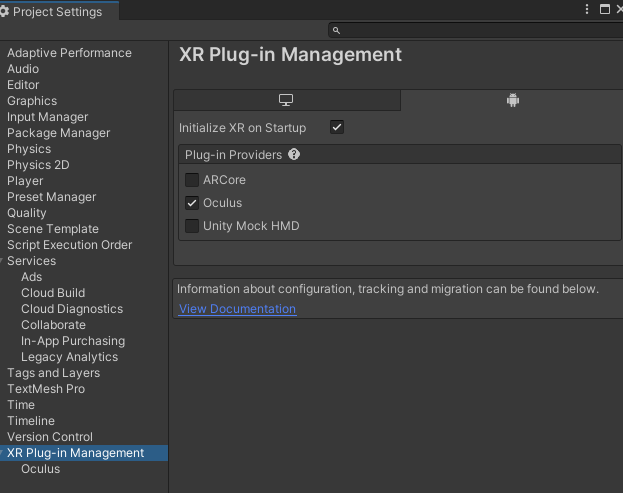The width and height of the screenshot is (623, 493).
Task: Open Script Execution Order settings
Action: coord(70,245)
